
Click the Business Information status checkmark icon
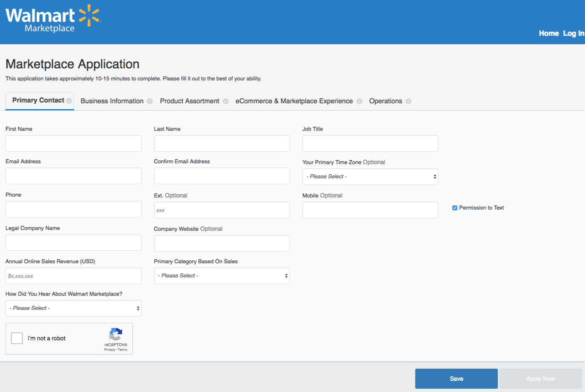click(150, 101)
